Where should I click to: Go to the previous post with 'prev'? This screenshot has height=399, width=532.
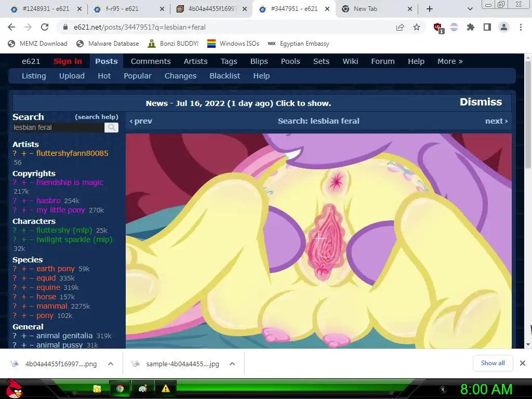[x=141, y=121]
